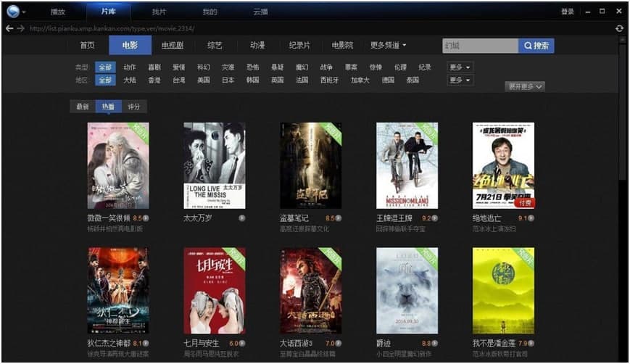Open the 综艺 channel
This screenshot has height=364, width=630.
(215, 46)
